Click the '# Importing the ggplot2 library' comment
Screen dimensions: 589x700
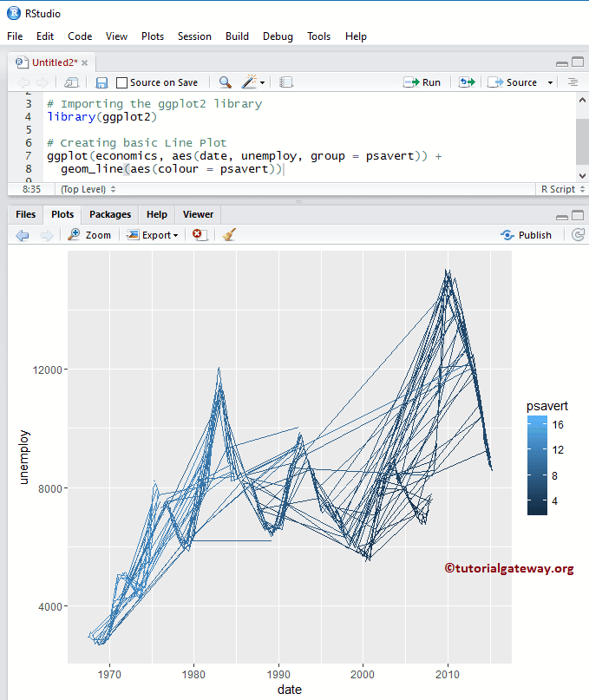pos(154,104)
